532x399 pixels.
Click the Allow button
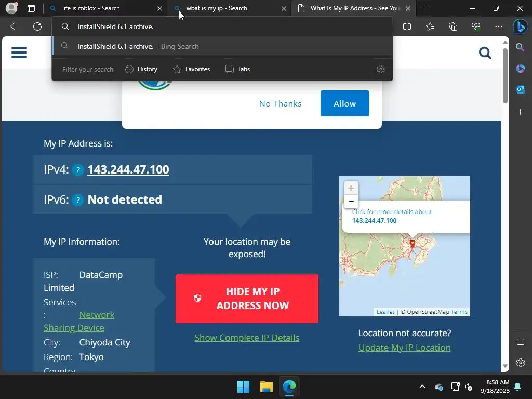coord(345,103)
